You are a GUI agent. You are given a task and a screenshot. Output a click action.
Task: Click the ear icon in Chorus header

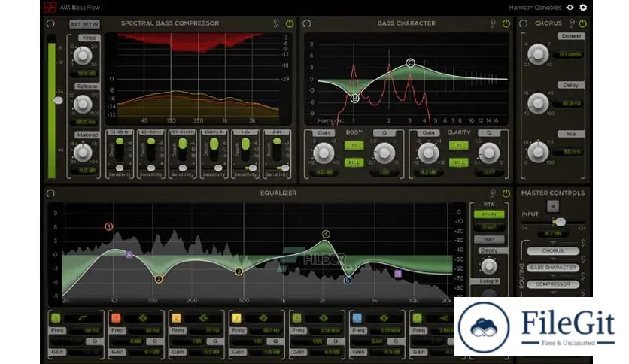click(572, 23)
